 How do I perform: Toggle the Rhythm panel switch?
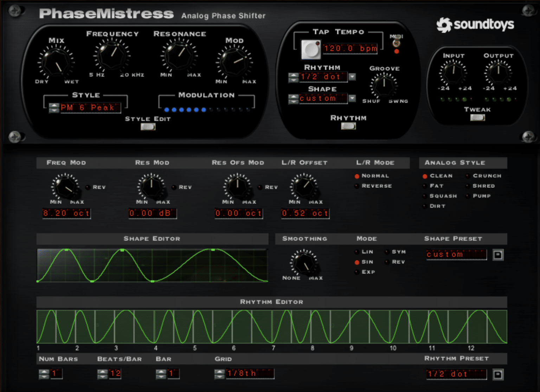click(x=348, y=126)
